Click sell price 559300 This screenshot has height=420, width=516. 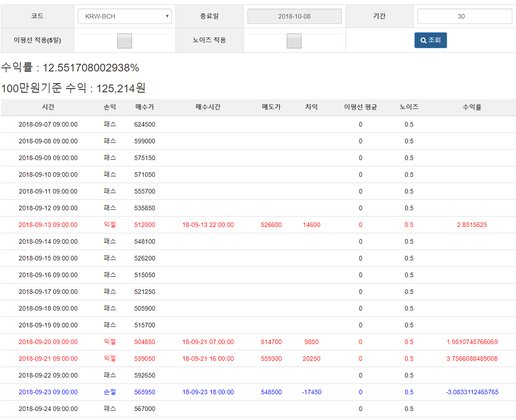tap(271, 359)
